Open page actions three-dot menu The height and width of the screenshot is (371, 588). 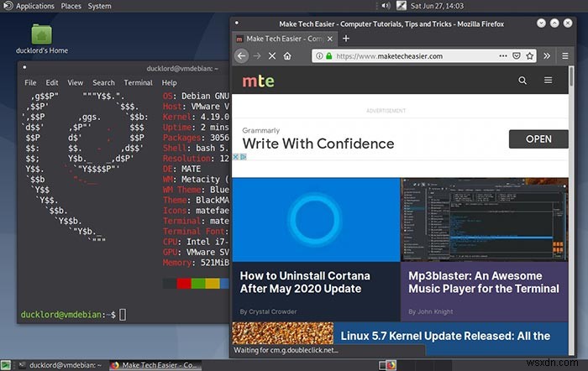[x=503, y=56]
